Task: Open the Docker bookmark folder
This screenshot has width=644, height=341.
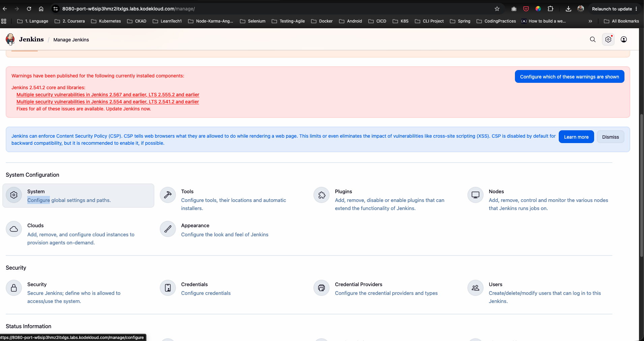Action: 322,21
